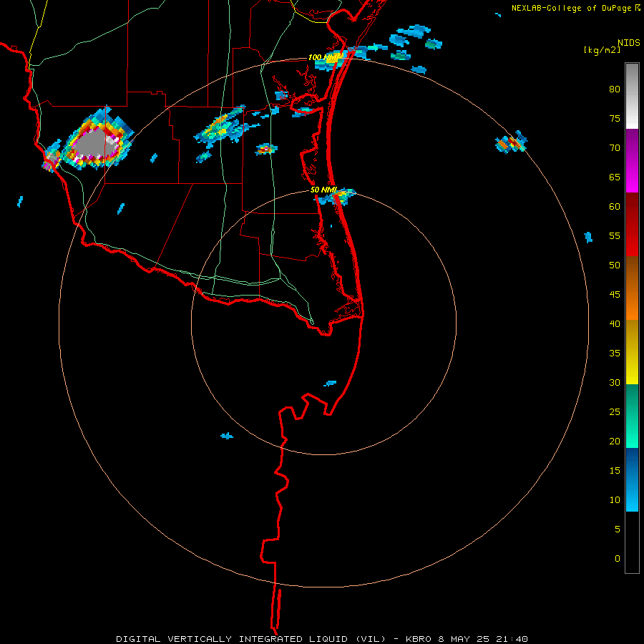Select the 30 value on the color scale
This screenshot has height=644, width=644.
[615, 382]
